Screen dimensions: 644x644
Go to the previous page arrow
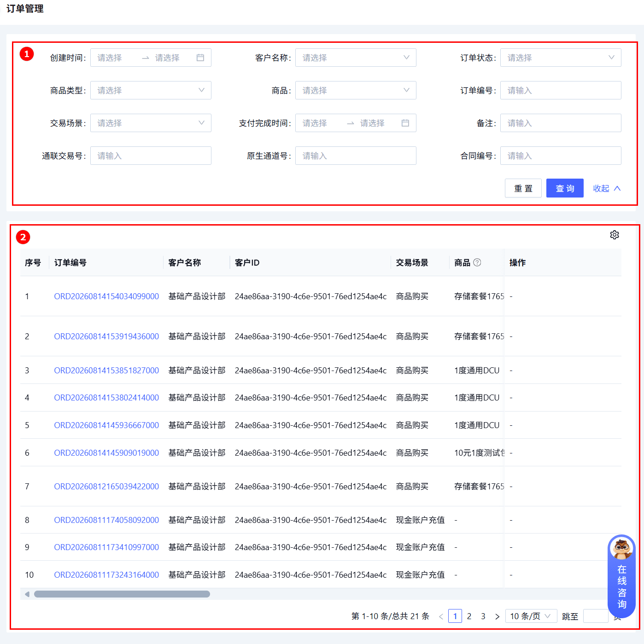[x=441, y=616]
